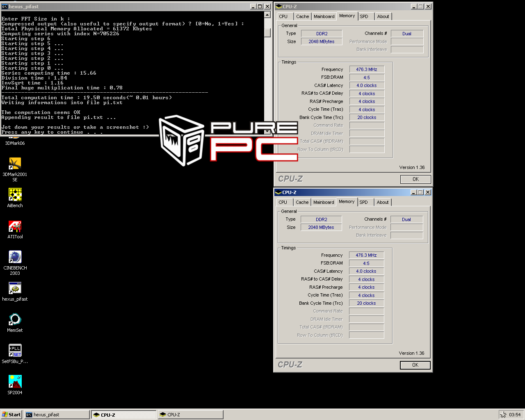525x420 pixels.
Task: Click the 'Total computation time' console line
Action: click(87, 98)
